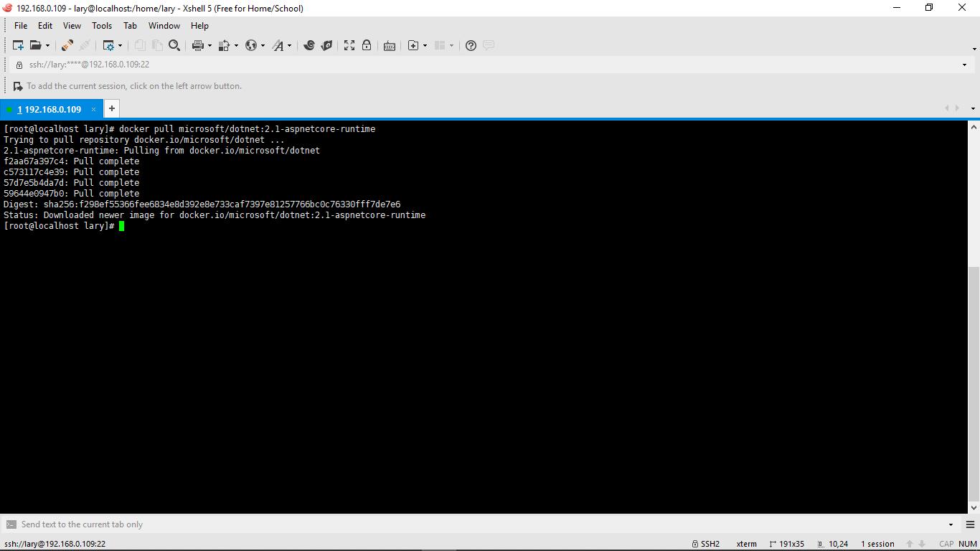Expand the file transfer dropdown arrow
This screenshot has width=980, height=551.
[x=235, y=45]
